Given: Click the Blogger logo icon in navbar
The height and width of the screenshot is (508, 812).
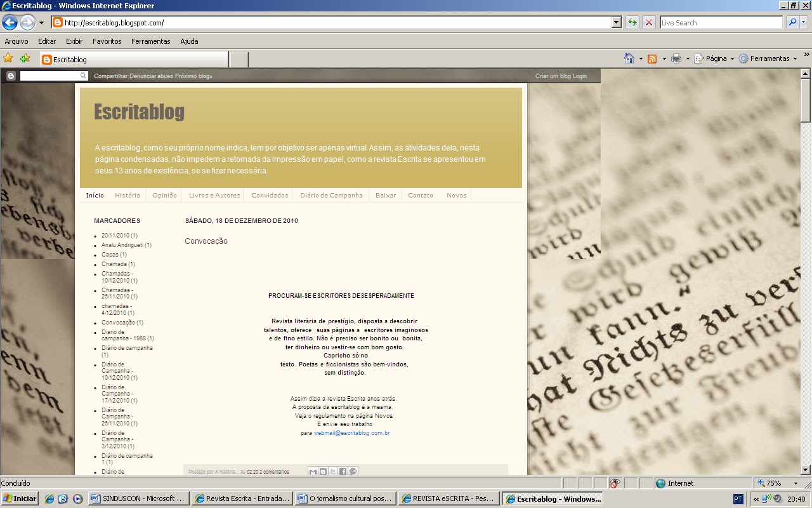Looking at the screenshot, I should click(11, 76).
